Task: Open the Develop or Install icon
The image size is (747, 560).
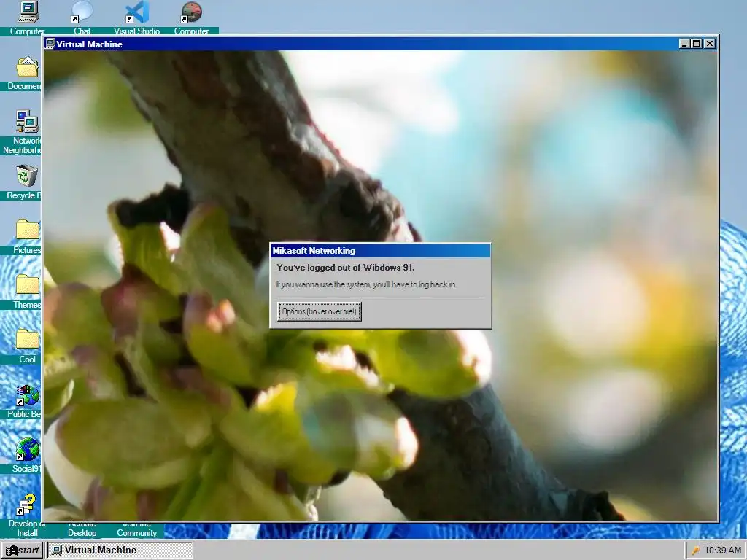Action: [27, 505]
